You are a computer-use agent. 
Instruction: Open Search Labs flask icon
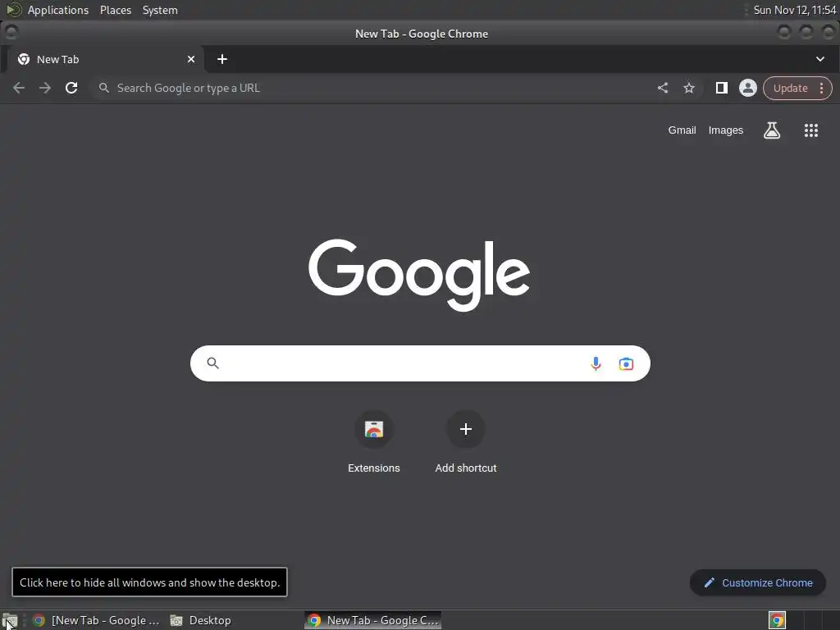click(771, 130)
